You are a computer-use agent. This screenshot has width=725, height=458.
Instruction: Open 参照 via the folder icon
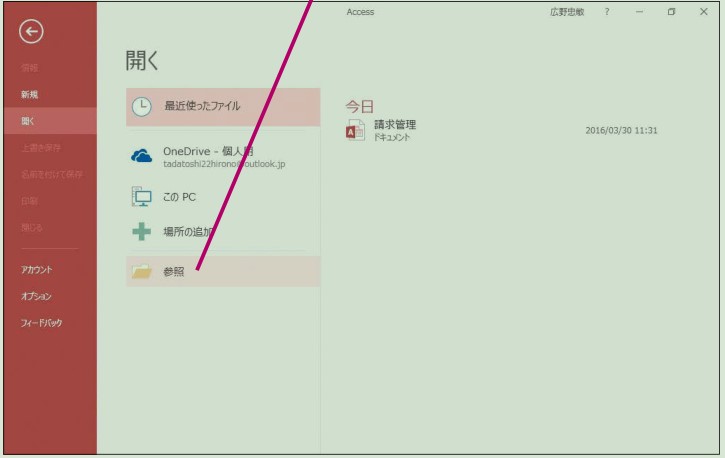tap(141, 272)
